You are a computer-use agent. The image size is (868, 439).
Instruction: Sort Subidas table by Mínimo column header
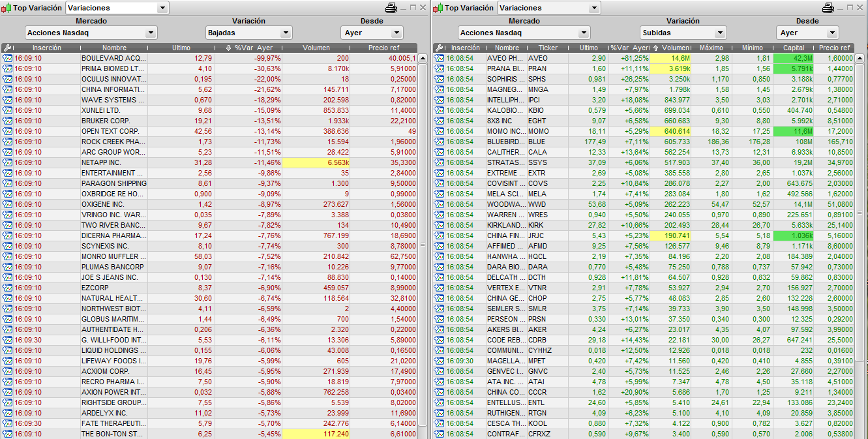click(753, 48)
